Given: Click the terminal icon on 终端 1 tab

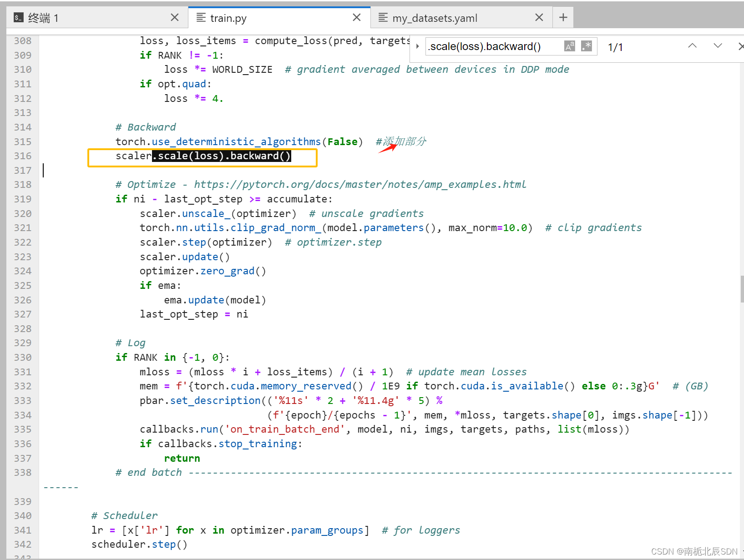Looking at the screenshot, I should click(x=19, y=17).
